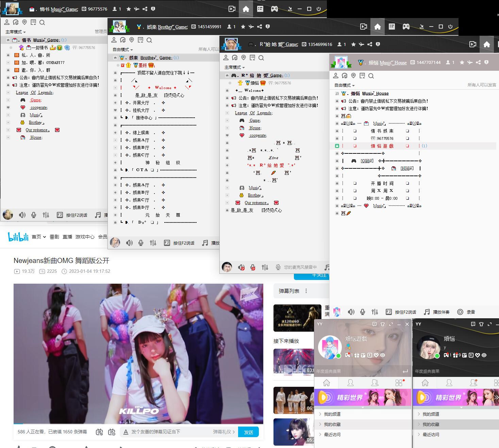Open 主席模式 dropdown in 情书 Music Game window
Image resolution: width=499 pixels, height=448 pixels.
point(16,32)
